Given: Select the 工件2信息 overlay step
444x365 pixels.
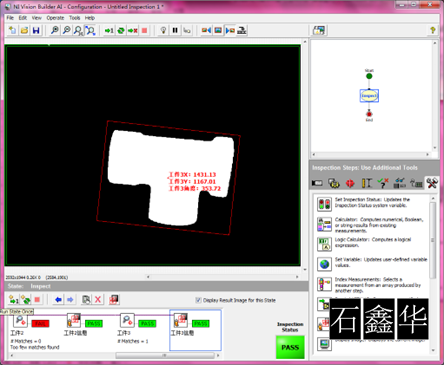Looking at the screenshot, I should pyautogui.click(x=73, y=321).
